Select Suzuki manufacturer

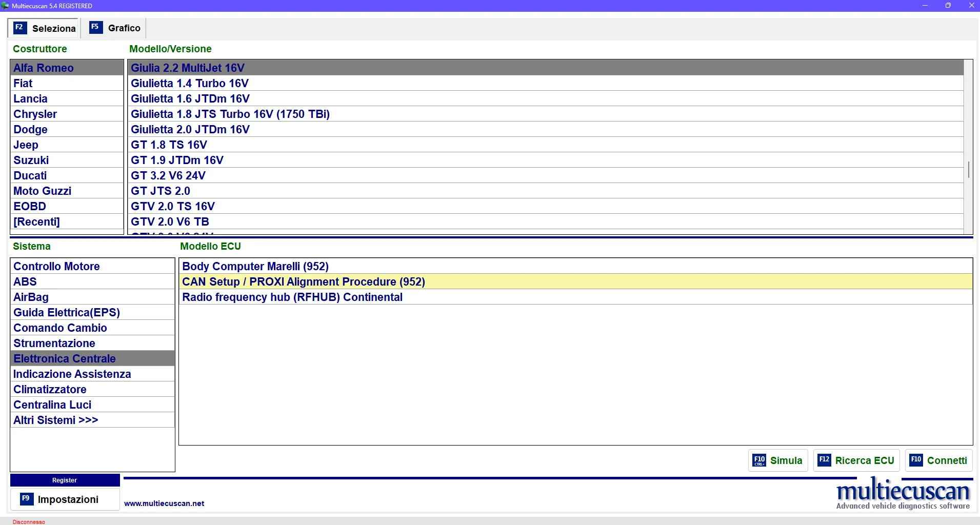tap(67, 160)
